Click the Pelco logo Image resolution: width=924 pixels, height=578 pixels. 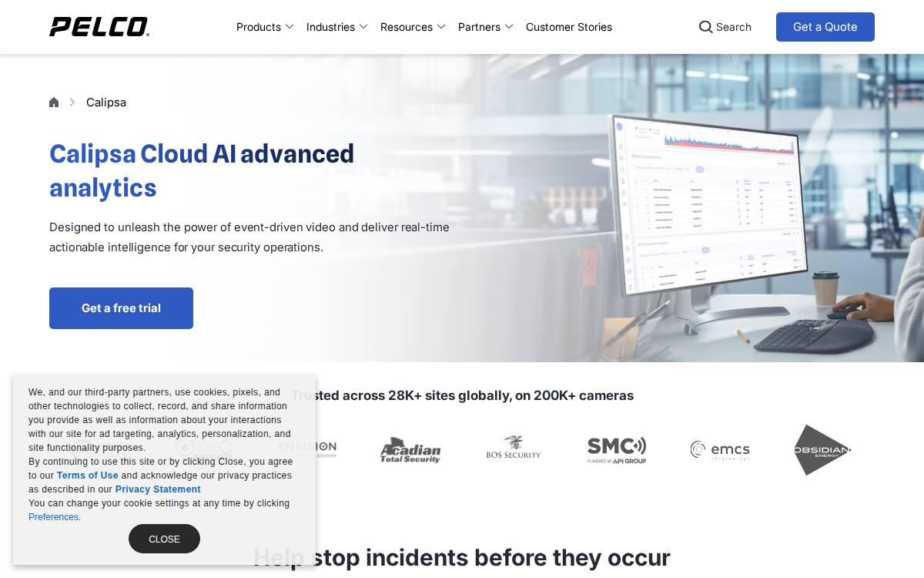99,27
